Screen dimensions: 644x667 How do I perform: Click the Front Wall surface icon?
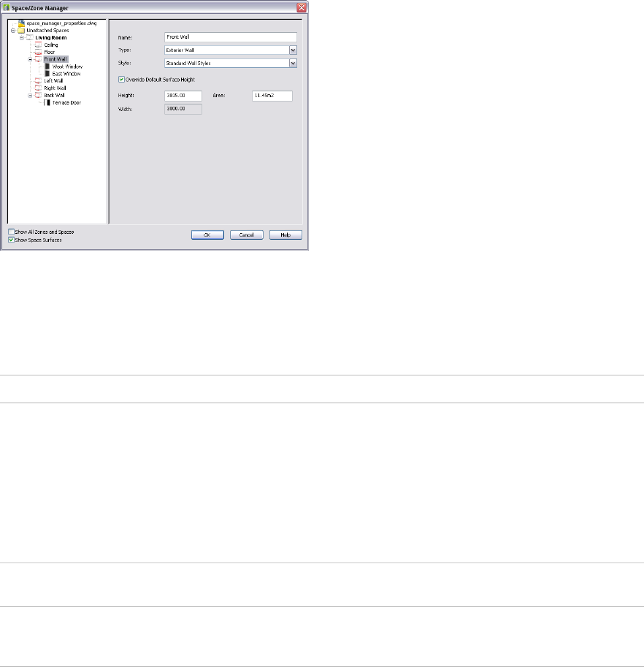(38, 59)
